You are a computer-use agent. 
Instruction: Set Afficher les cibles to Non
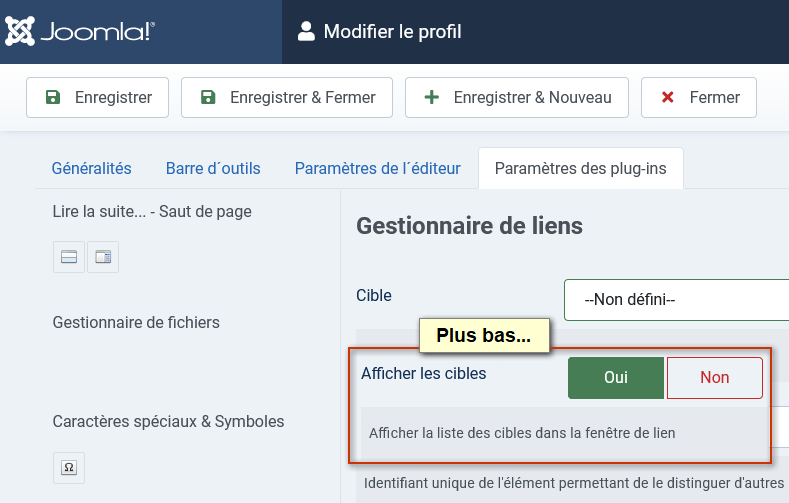(715, 378)
